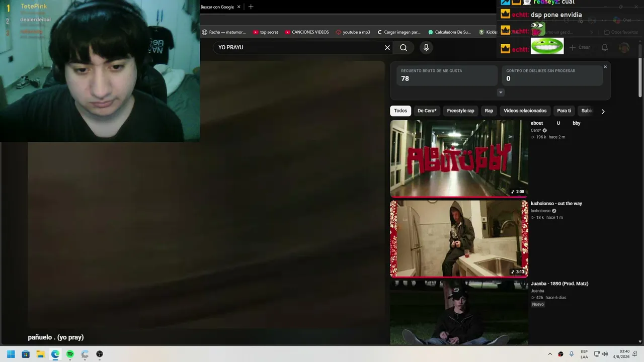The width and height of the screenshot is (644, 362).
Task: Open the 'Juanba - 1890' video thumbnail
Action: [x=459, y=313]
